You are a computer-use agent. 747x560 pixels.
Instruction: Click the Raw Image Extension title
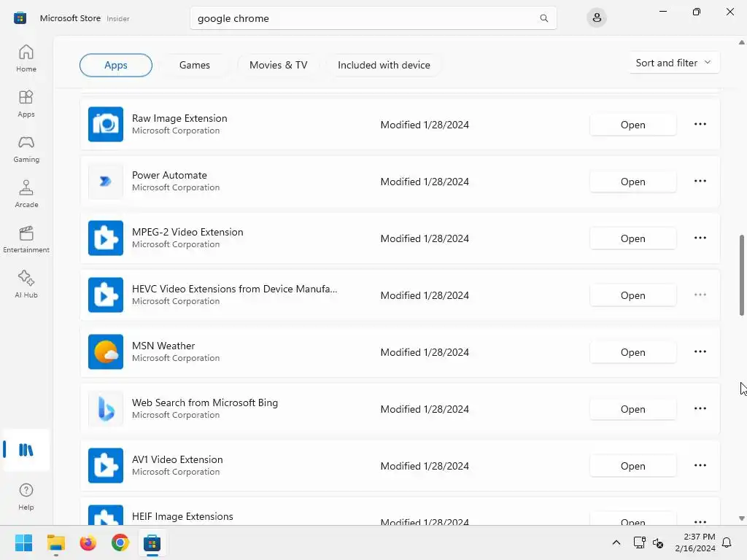pyautogui.click(x=179, y=118)
